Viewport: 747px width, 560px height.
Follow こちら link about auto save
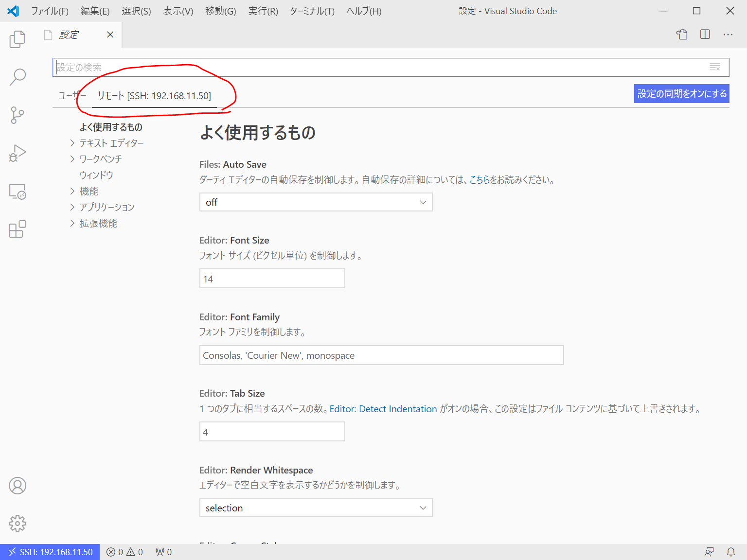pyautogui.click(x=480, y=180)
